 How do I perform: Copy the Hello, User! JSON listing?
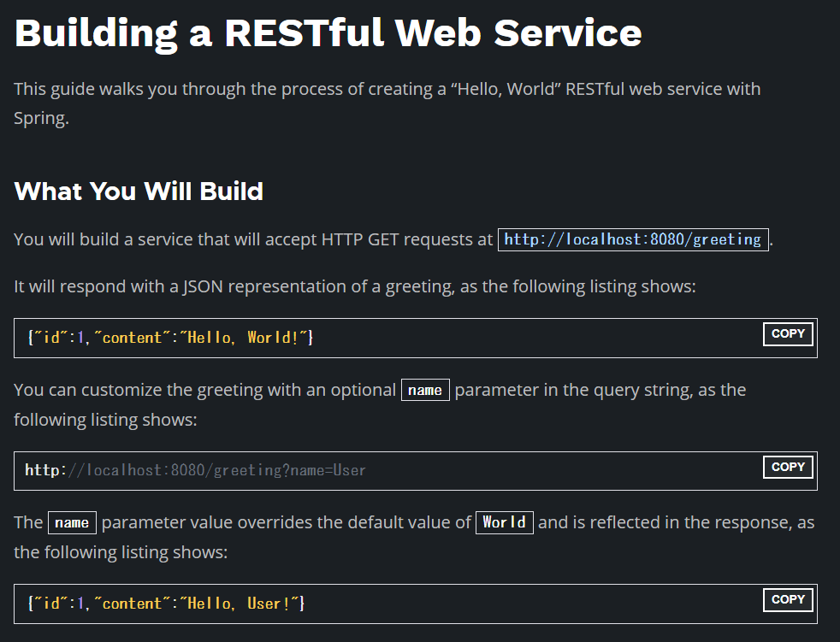click(788, 599)
